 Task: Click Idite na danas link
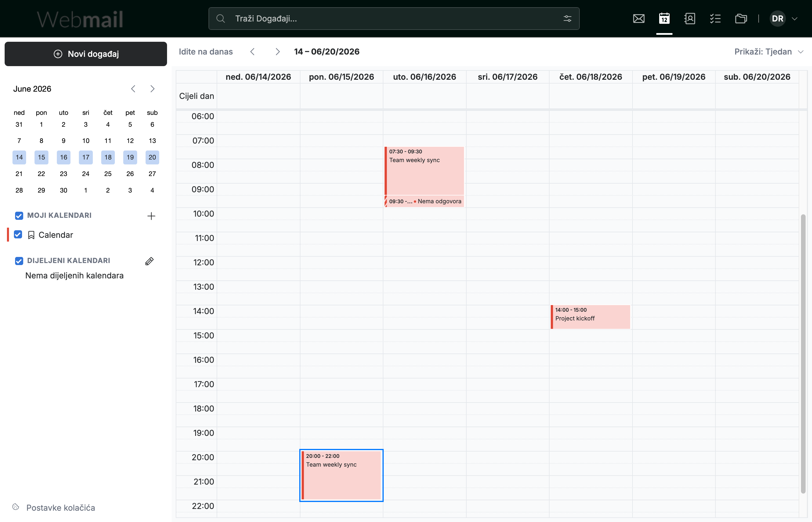206,52
